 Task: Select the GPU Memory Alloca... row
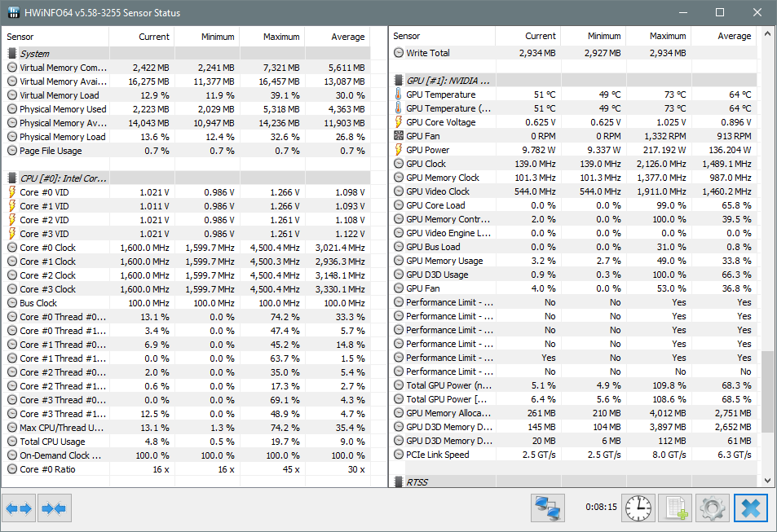573,412
